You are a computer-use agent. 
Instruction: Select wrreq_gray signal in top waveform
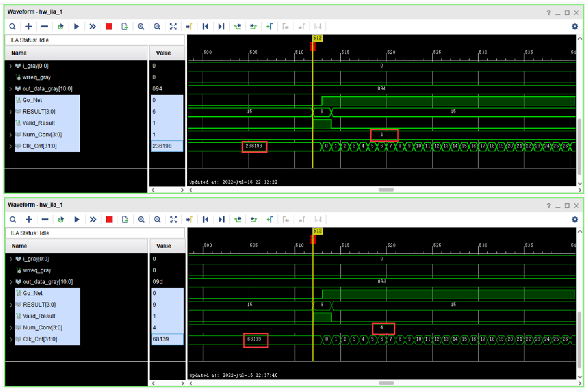pyautogui.click(x=36, y=77)
